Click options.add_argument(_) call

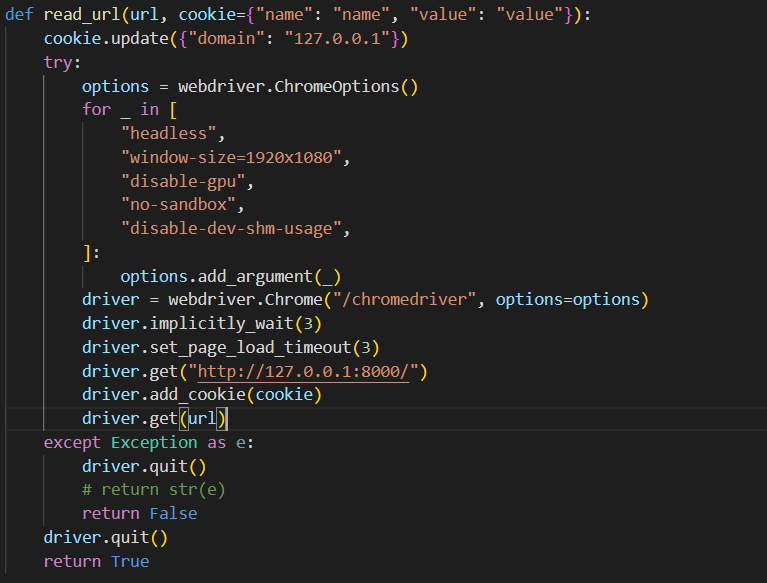coord(230,277)
